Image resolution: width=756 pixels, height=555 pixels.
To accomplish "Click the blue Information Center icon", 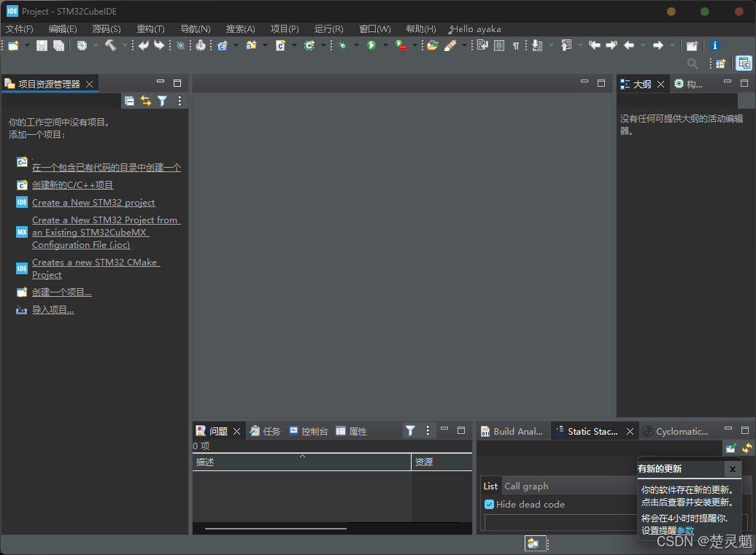I will tap(714, 45).
